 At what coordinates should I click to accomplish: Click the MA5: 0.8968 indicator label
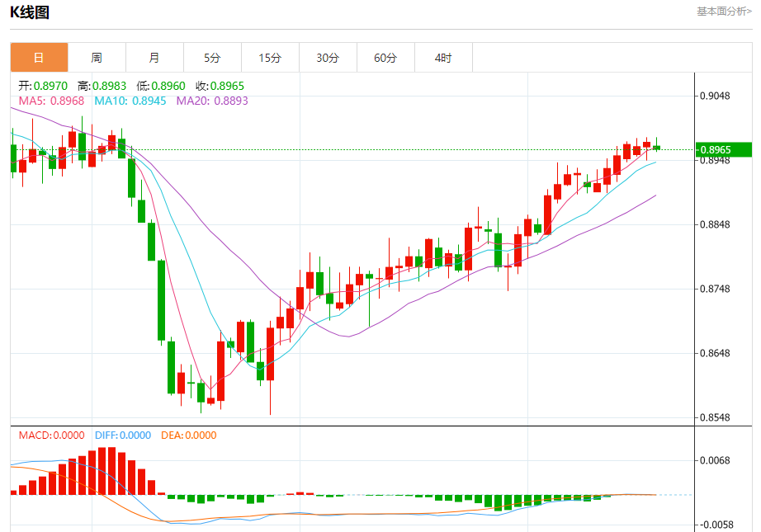pyautogui.click(x=51, y=101)
